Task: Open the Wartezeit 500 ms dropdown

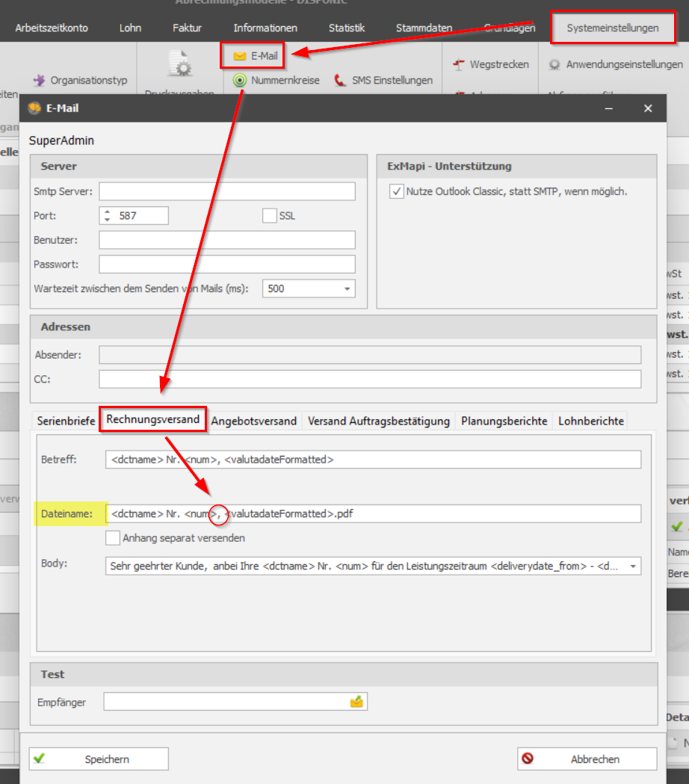Action: pyautogui.click(x=347, y=289)
